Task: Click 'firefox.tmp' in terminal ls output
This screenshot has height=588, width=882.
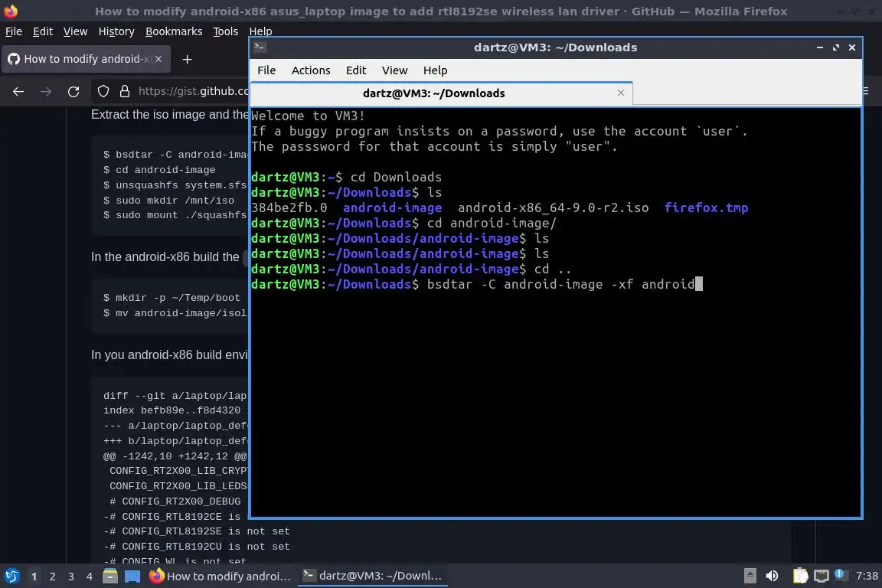Action: [706, 207]
